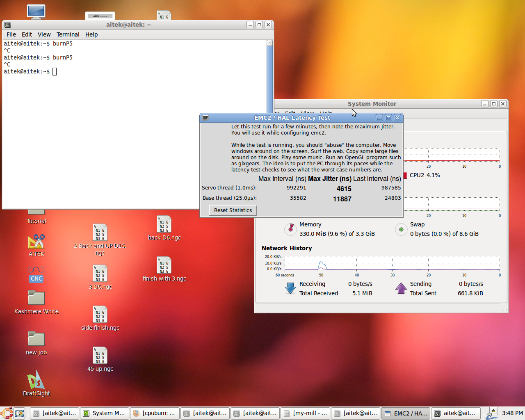Click the EMC2 / HAL Latency Test title bar
Viewport: 525px width, 420px height.
point(292,118)
